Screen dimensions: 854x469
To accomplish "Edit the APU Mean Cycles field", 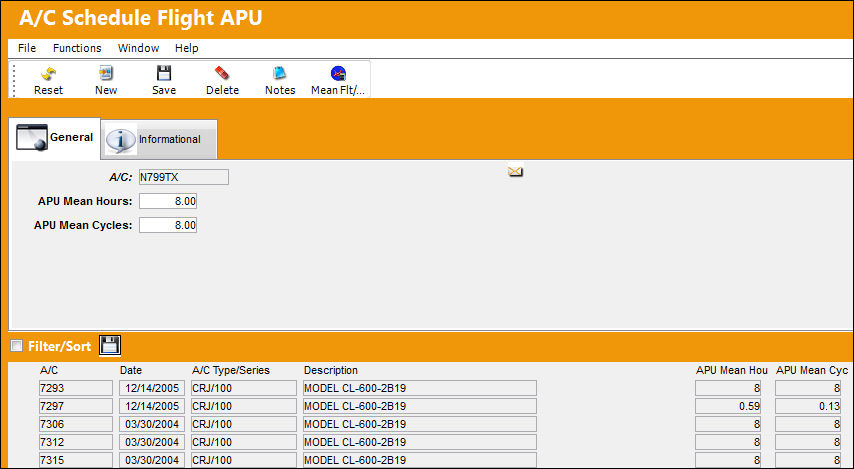I will click(168, 225).
